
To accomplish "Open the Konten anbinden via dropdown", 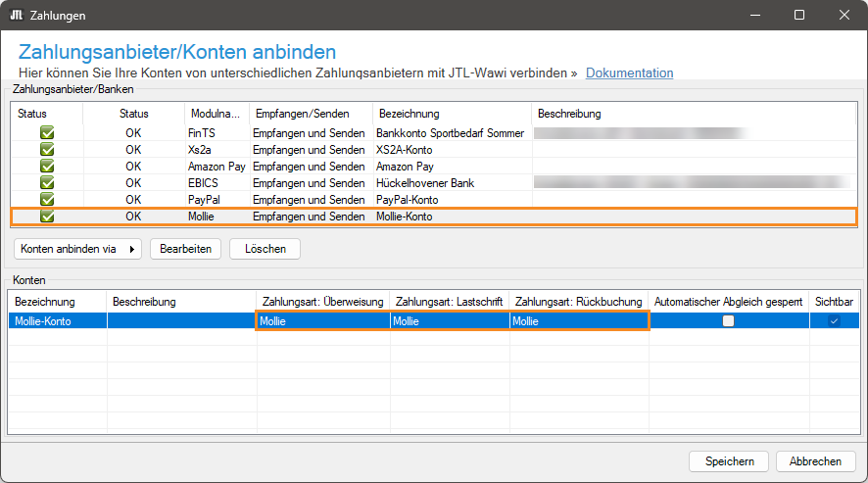I will click(x=78, y=249).
